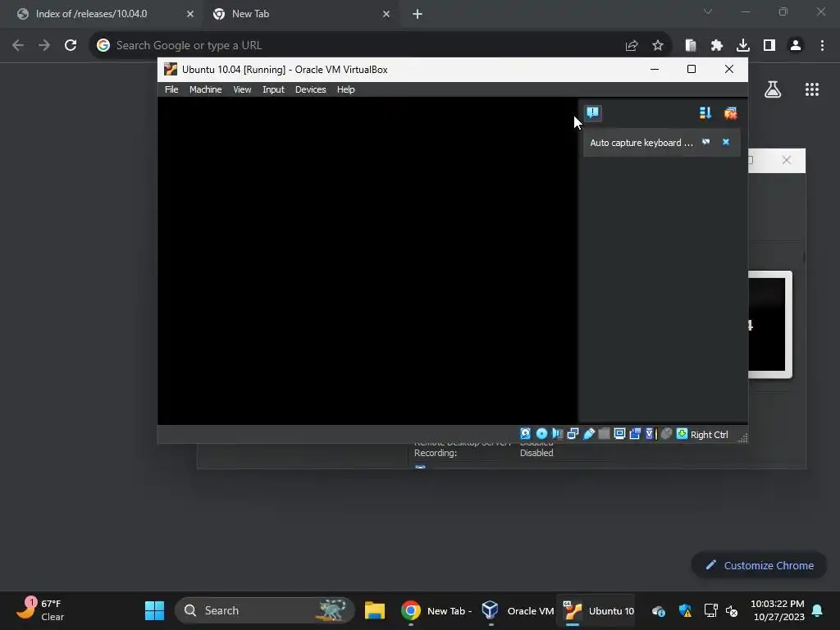Click the recording status icon
The height and width of the screenshot is (630, 840).
point(635,434)
